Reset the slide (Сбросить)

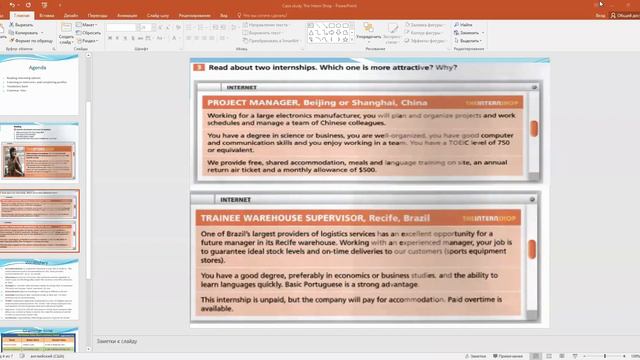(x=89, y=33)
